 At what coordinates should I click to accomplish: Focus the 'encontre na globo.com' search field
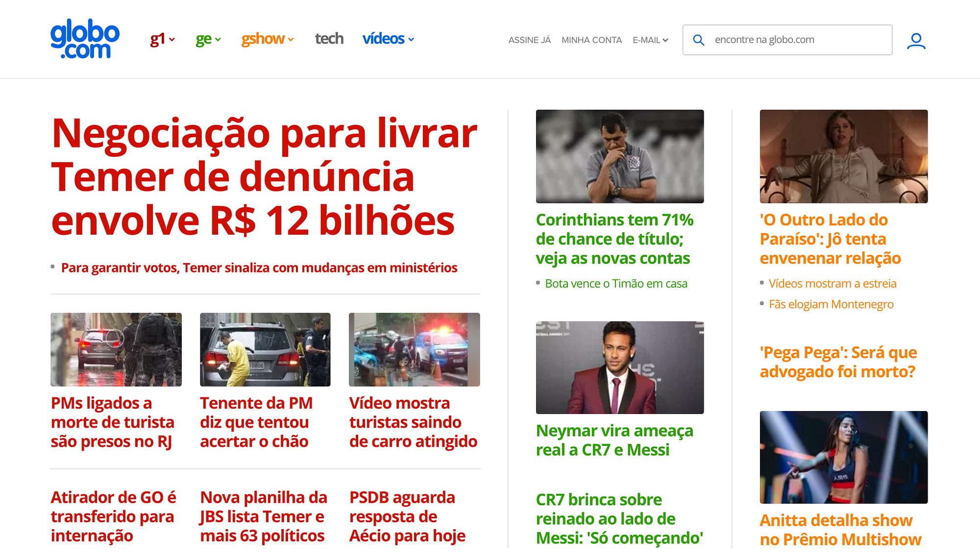click(x=787, y=40)
